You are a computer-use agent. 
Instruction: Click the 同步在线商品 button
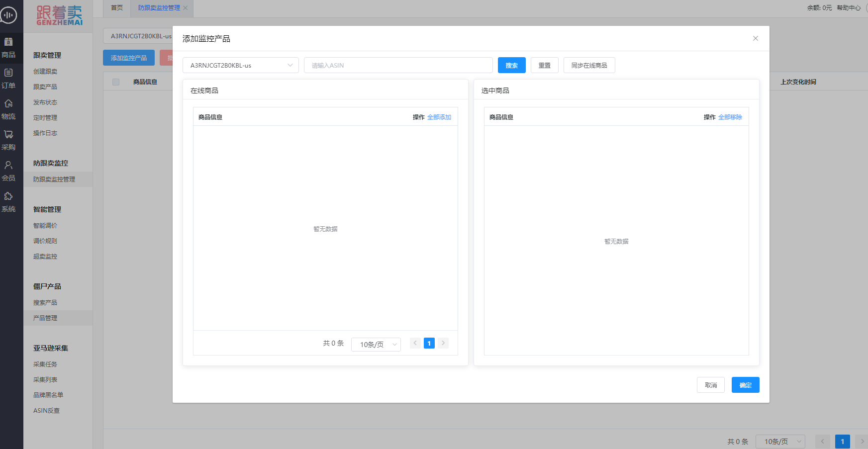pos(589,65)
